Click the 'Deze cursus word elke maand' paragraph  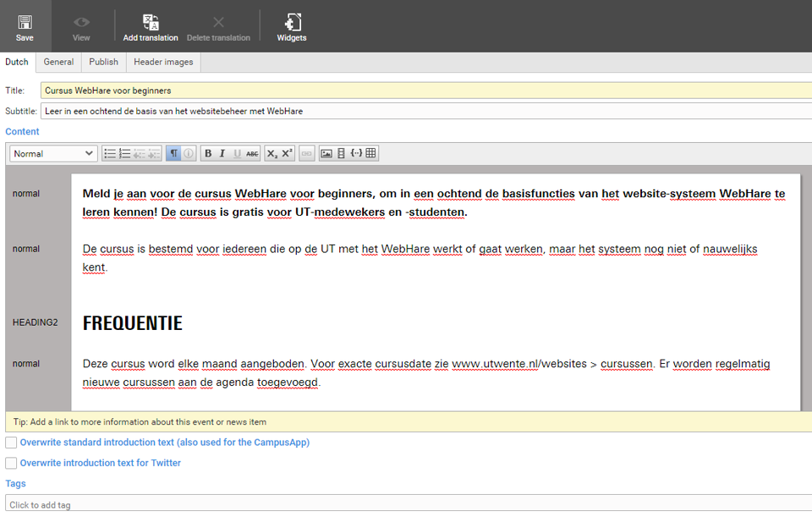coord(426,373)
